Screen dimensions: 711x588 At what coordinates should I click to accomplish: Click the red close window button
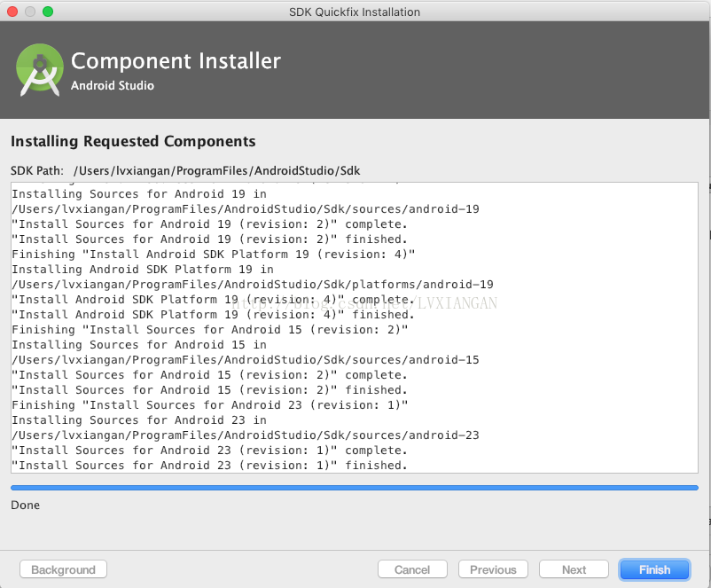pyautogui.click(x=12, y=12)
